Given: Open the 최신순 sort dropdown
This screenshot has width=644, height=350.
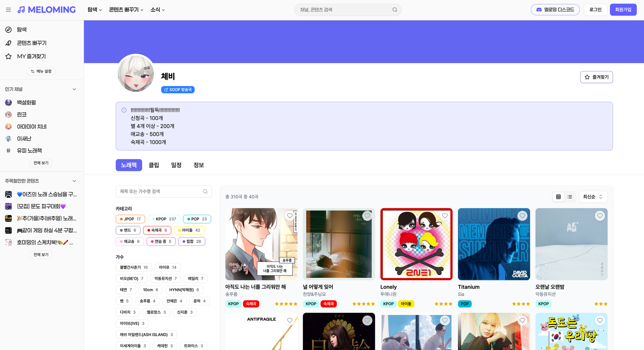Looking at the screenshot, I should tap(593, 197).
